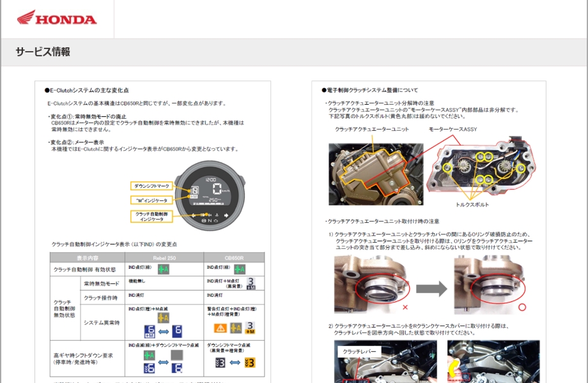Click the CB650R table header
This screenshot has width=588, height=383.
[234, 258]
